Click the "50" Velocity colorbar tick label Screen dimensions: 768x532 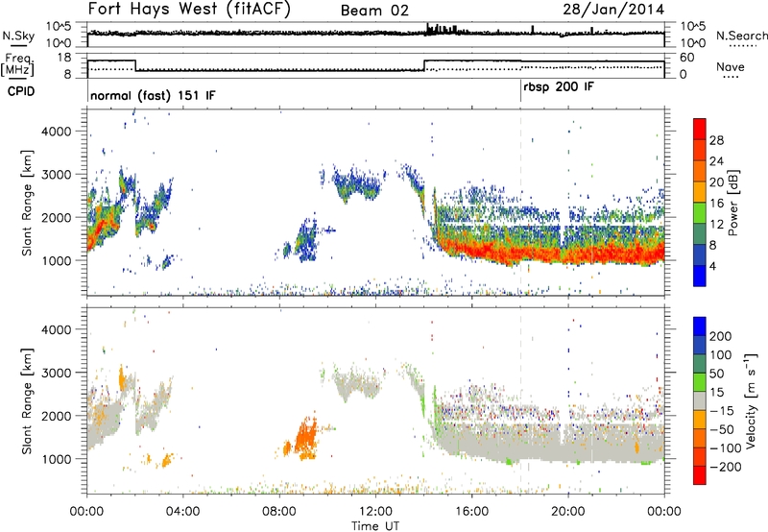(x=716, y=374)
